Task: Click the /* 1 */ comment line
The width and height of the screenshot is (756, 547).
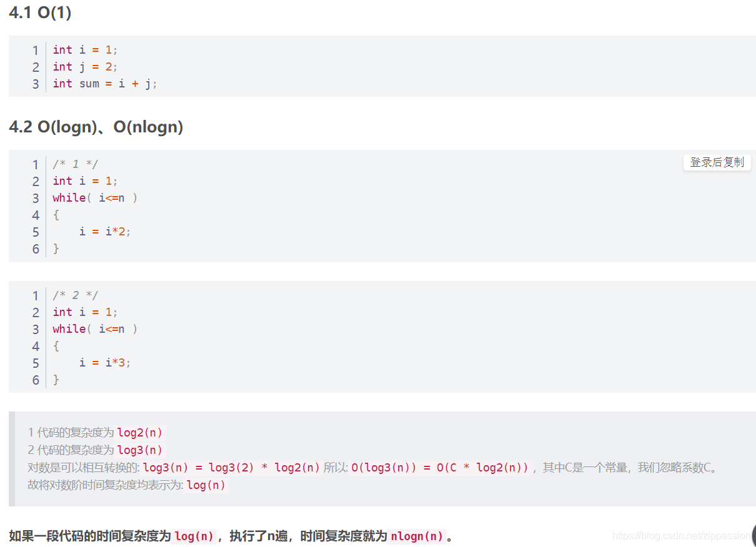Action: (75, 164)
